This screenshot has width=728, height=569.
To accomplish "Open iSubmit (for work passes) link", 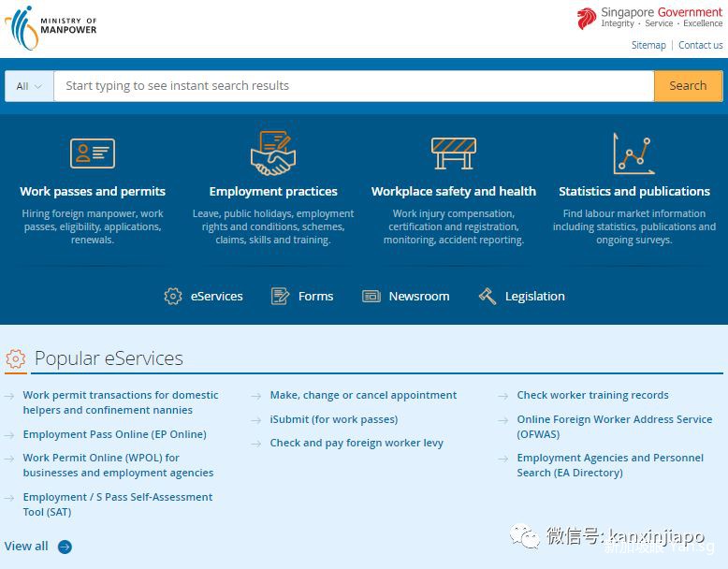I will pos(333,419).
